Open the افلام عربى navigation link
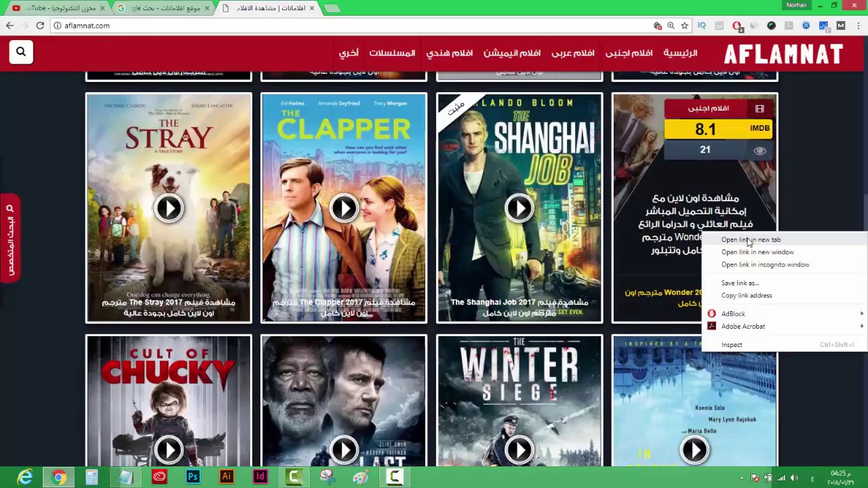 click(x=573, y=53)
